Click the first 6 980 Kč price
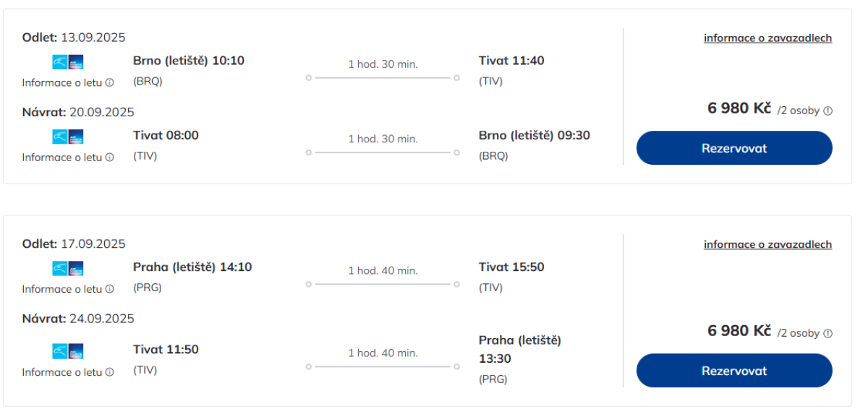 coord(739,108)
